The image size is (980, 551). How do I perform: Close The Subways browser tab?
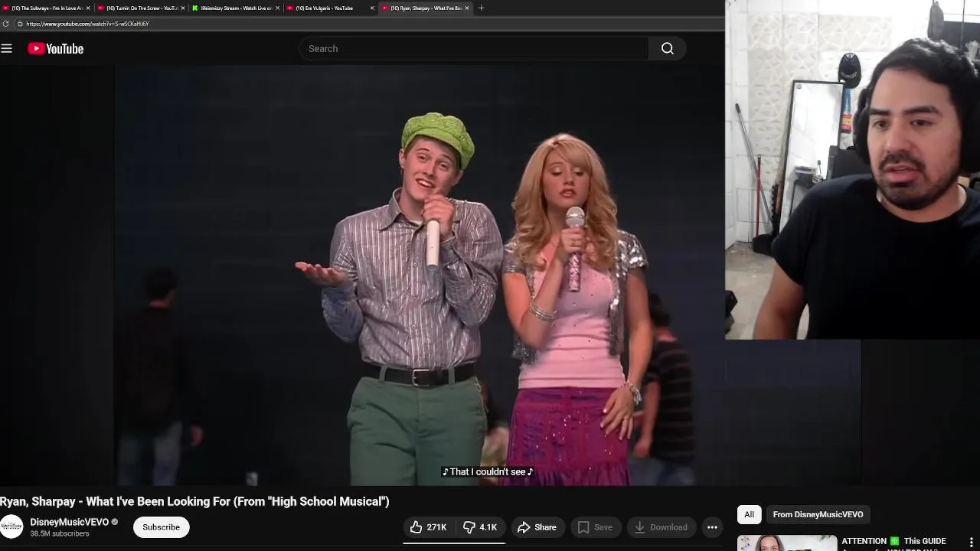click(88, 8)
